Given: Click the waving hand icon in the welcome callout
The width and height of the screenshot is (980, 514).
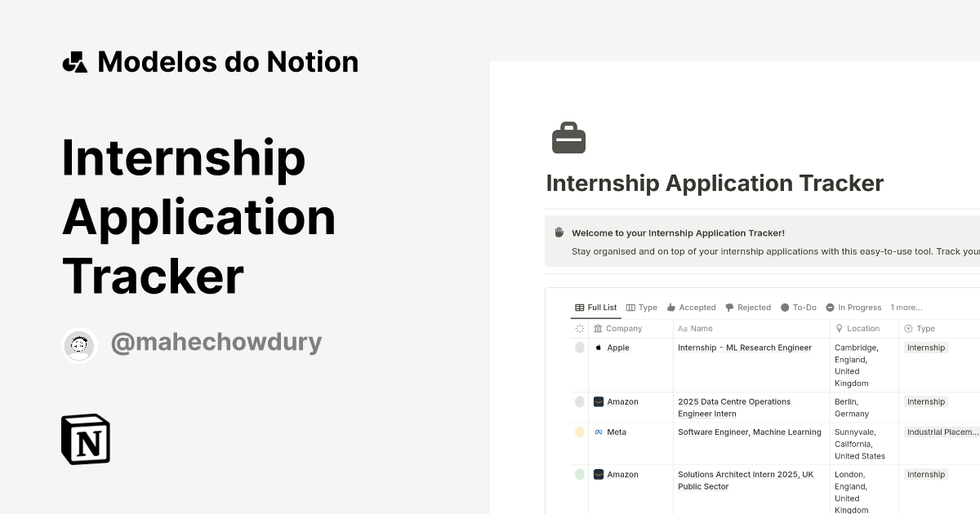Looking at the screenshot, I should (x=559, y=232).
